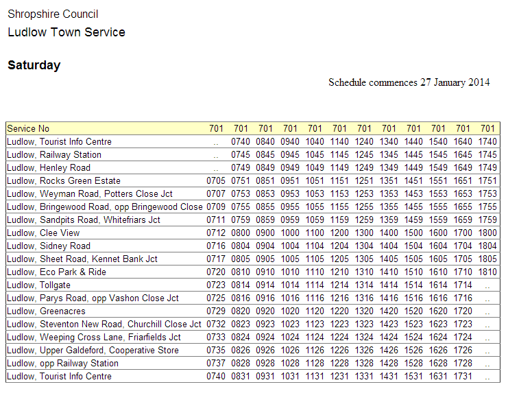532x413 pixels.
Task: Select 'Ludlow, Weeping Cross Lane, Friarfields Jct'
Action: (x=94, y=338)
